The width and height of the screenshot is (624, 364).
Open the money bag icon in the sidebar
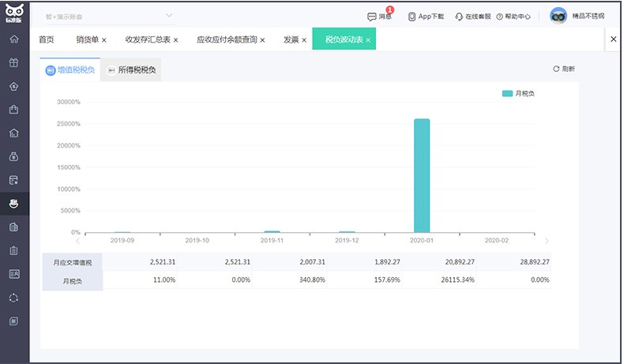click(14, 156)
